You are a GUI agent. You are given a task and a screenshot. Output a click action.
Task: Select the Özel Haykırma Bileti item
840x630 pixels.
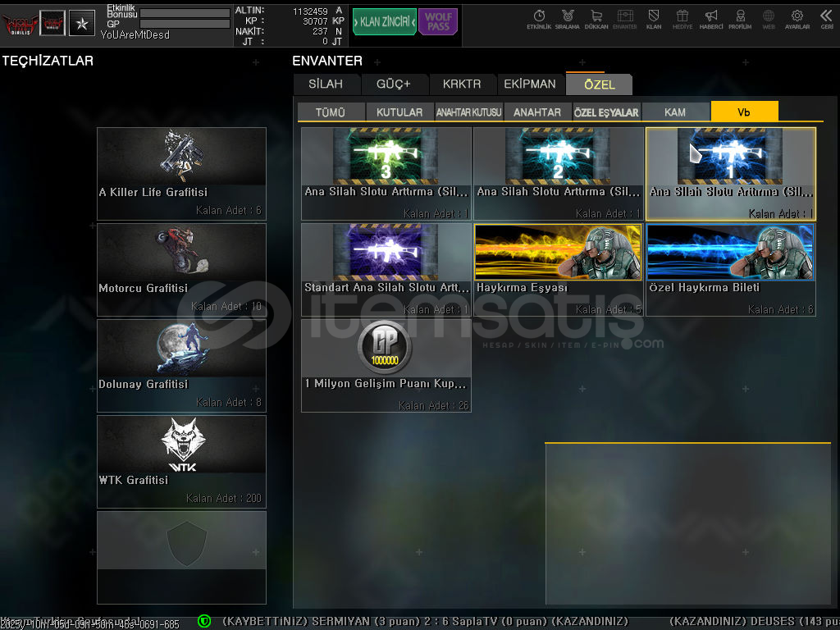pyautogui.click(x=730, y=270)
